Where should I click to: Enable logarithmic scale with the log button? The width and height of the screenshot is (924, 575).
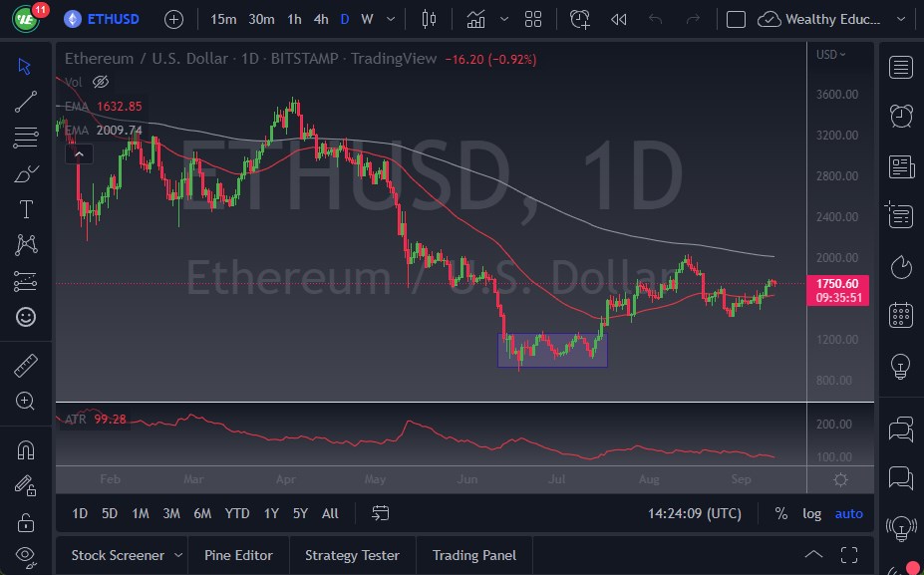click(811, 513)
